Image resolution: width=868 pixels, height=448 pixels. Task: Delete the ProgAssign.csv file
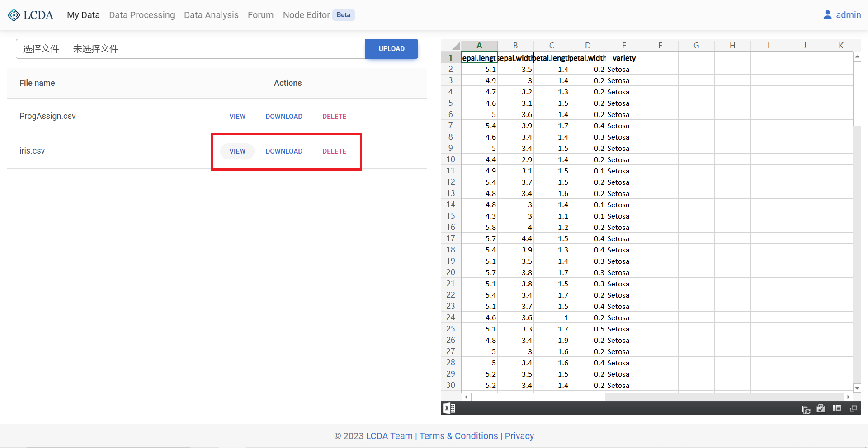(334, 117)
